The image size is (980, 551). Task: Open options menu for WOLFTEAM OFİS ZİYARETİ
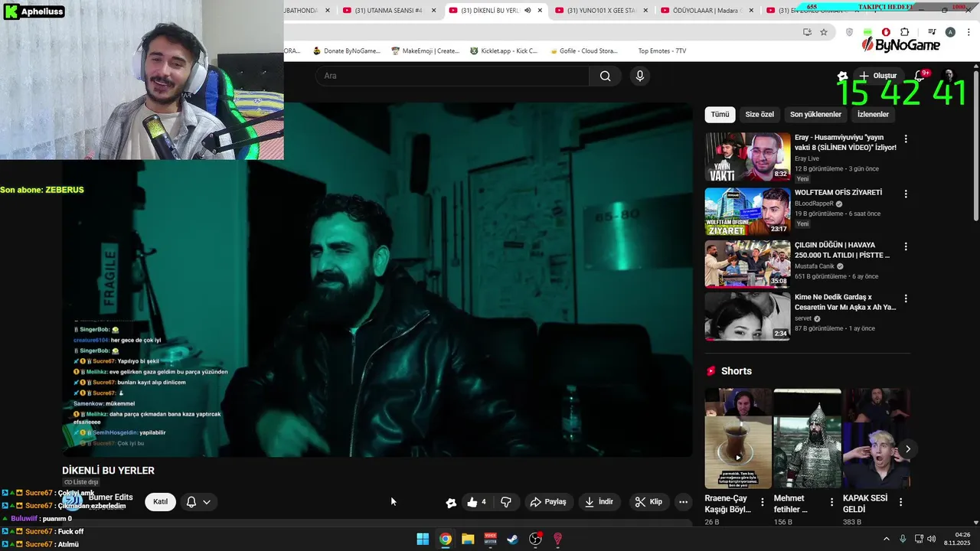[906, 194]
